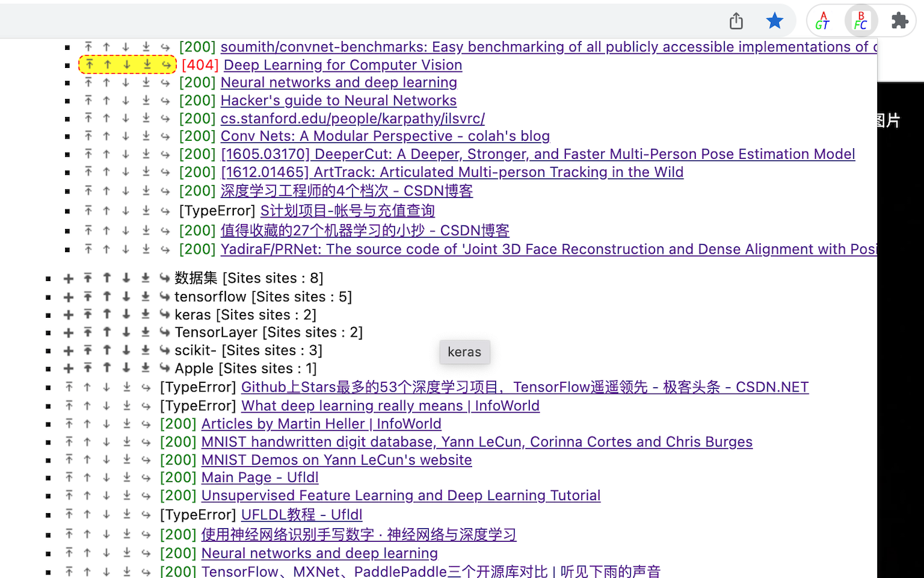Open 'Articles by Martin Heller | InfoWorld' link
This screenshot has height=578, width=924.
pos(321,423)
